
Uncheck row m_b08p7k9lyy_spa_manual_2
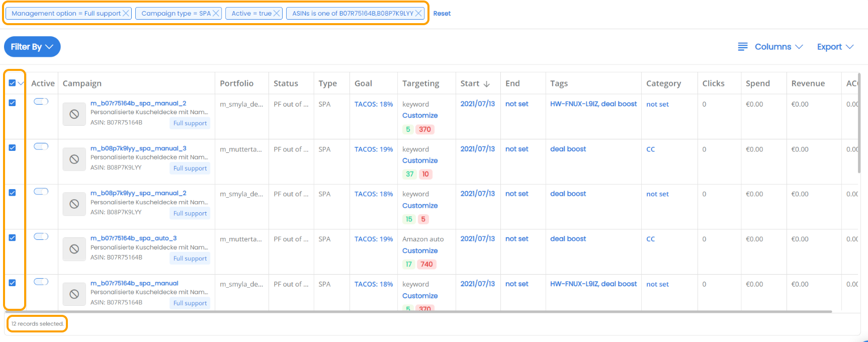[x=12, y=193]
